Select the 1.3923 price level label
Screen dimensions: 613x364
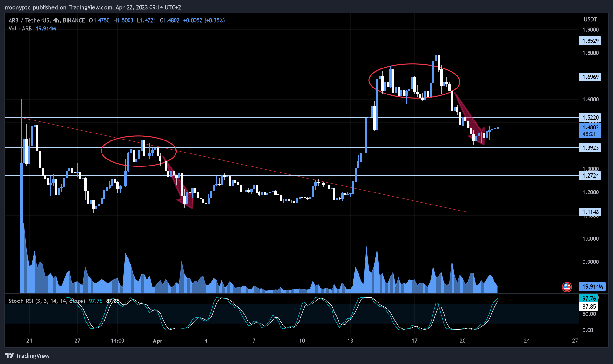point(590,148)
